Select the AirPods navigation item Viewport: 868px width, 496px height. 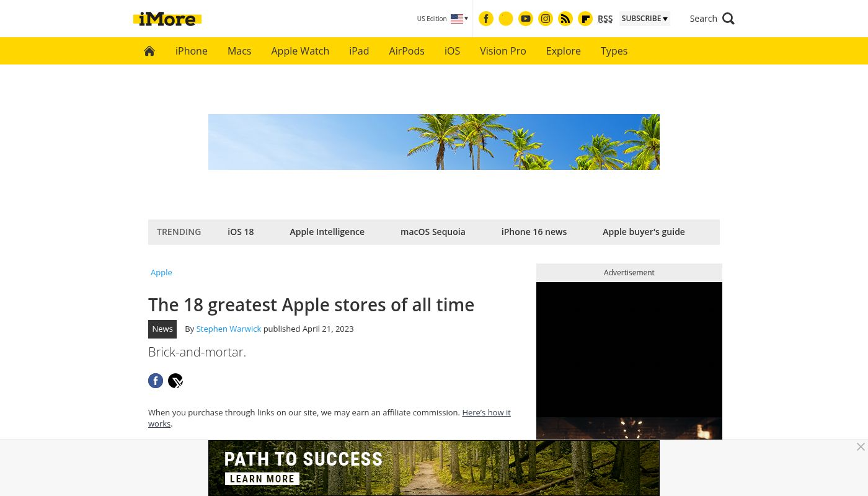(x=407, y=51)
